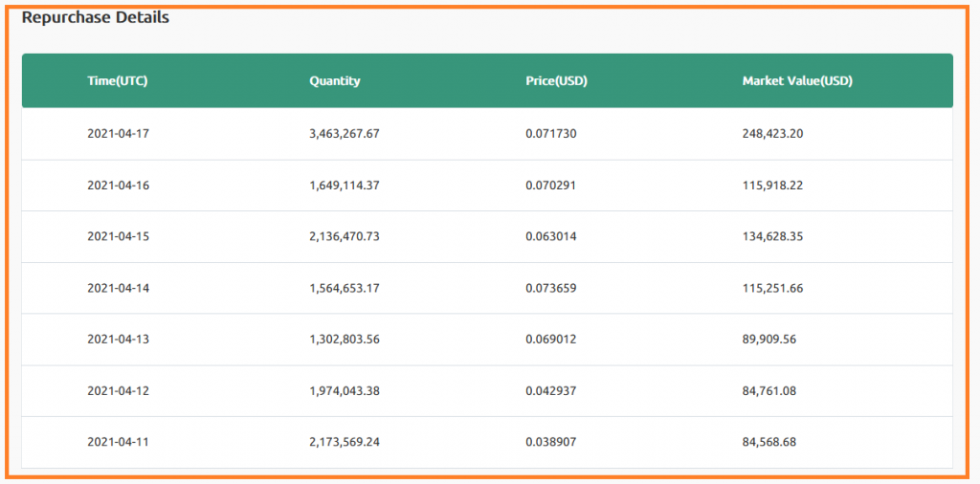Click price value 0.071730
The image size is (980, 484).
551,134
